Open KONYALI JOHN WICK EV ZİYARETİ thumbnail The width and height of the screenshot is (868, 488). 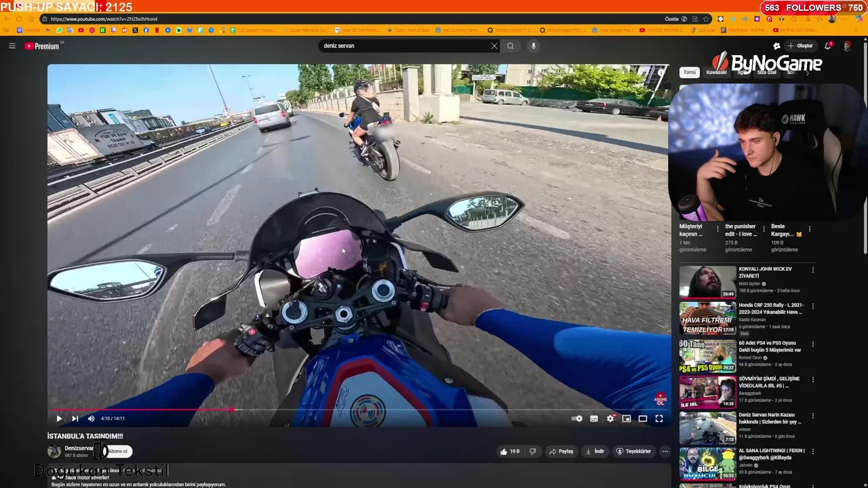pyautogui.click(x=707, y=282)
